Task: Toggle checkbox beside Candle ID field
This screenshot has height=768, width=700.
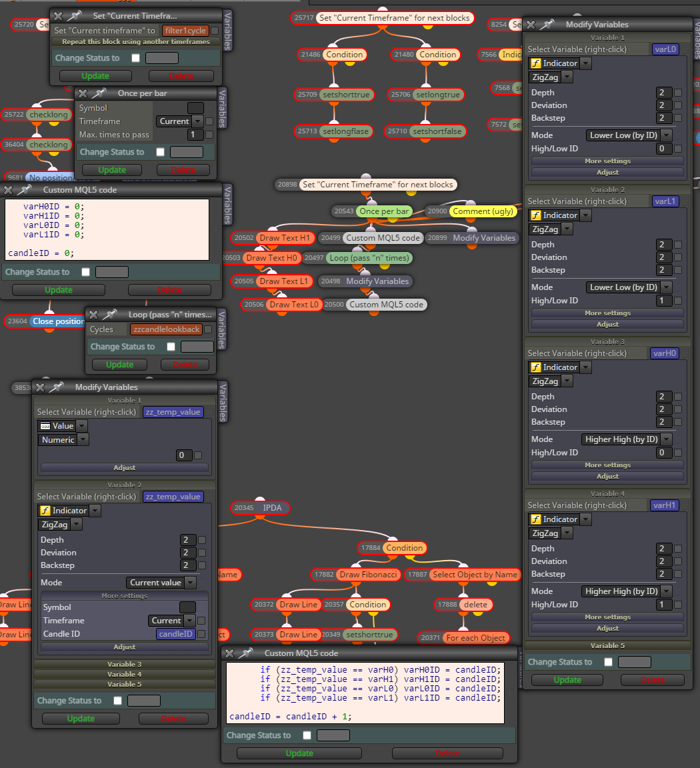Action: (201, 634)
